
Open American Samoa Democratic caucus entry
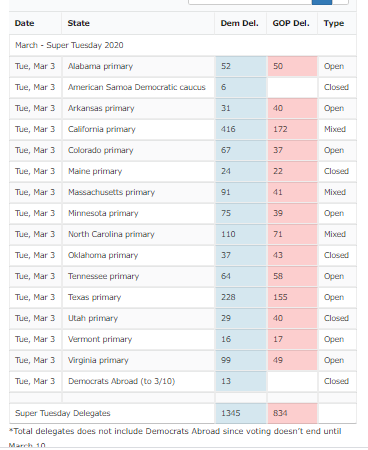pos(137,87)
